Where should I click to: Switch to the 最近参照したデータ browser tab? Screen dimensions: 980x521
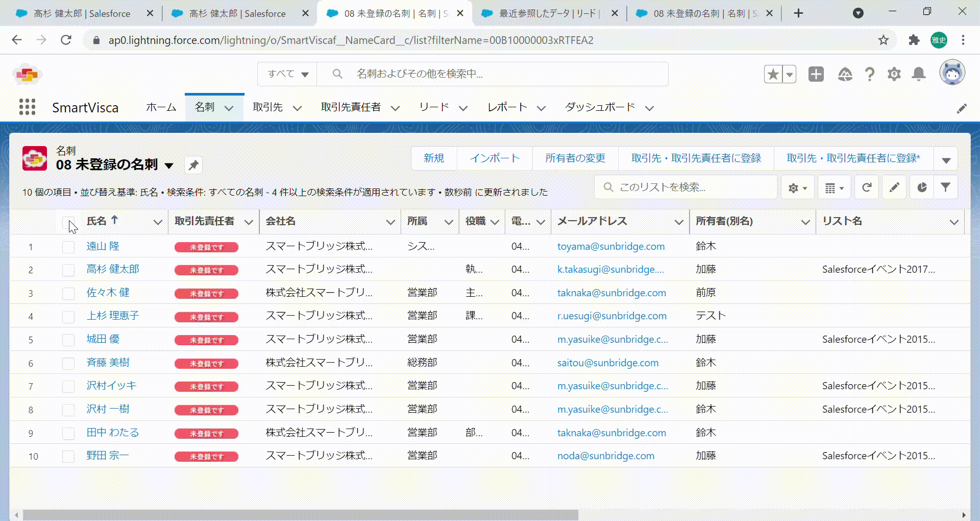[x=549, y=13]
